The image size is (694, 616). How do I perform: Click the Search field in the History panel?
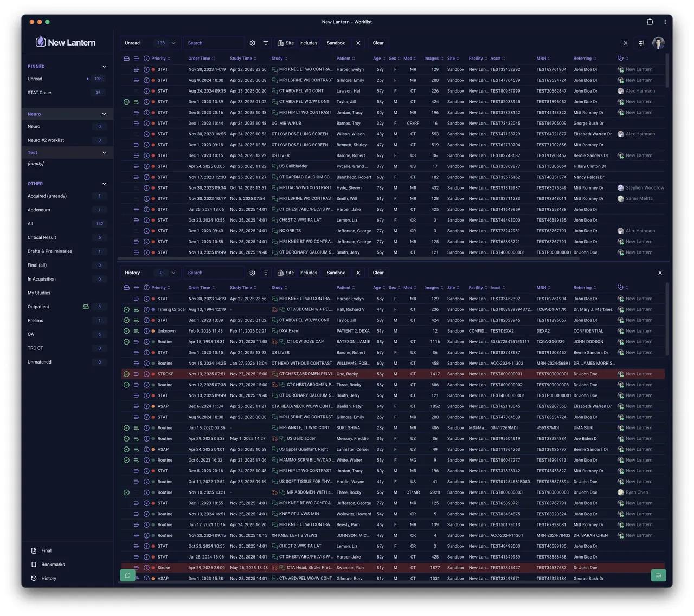click(213, 273)
